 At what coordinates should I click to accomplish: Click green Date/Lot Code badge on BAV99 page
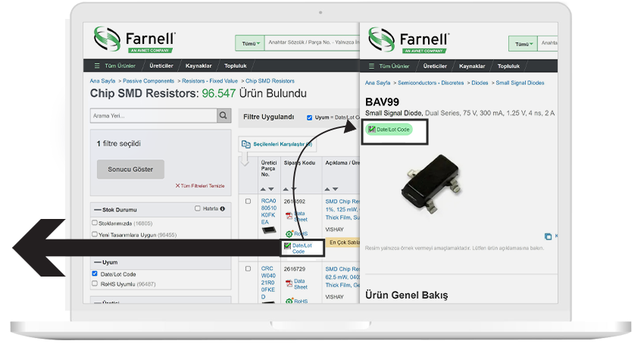click(389, 130)
